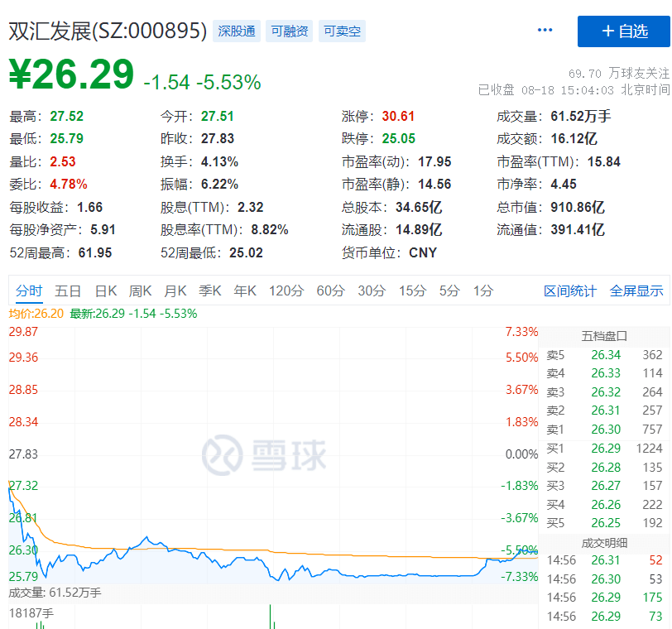The height and width of the screenshot is (629, 672).
Task: Open the three-dot more options menu
Action: [545, 31]
